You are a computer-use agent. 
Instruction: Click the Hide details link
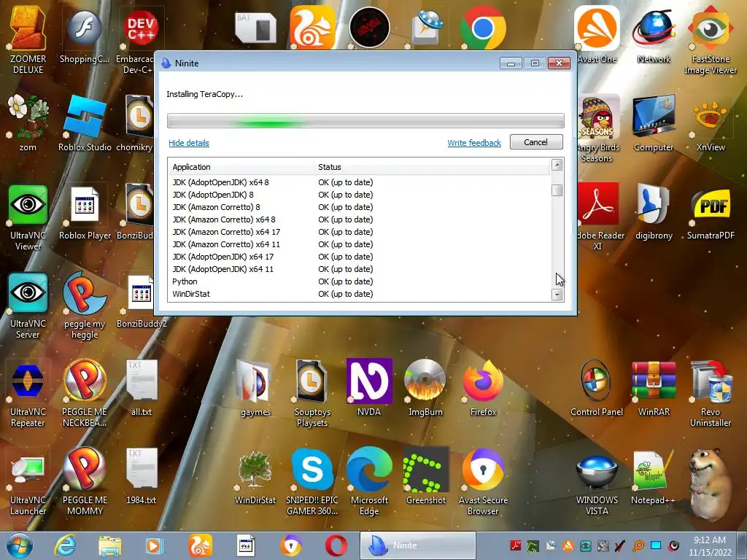pyautogui.click(x=189, y=143)
